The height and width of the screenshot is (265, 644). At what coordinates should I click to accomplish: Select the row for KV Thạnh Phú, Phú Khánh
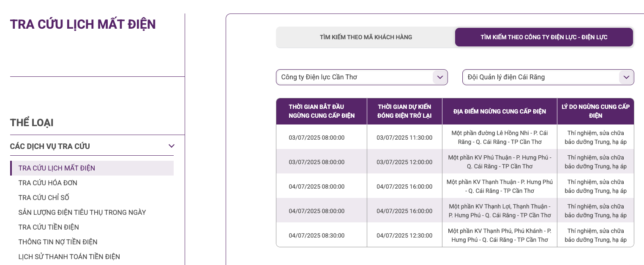499,235
